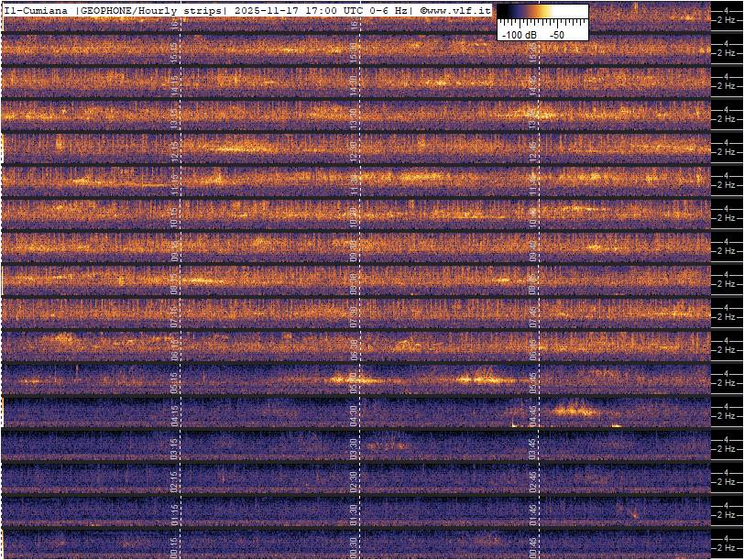
Task: Click the 05:30 time marker
Action: coord(354,380)
